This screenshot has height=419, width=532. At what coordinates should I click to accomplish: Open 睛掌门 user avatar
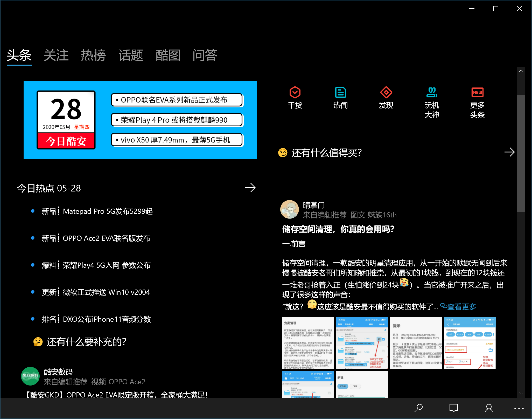[290, 209]
